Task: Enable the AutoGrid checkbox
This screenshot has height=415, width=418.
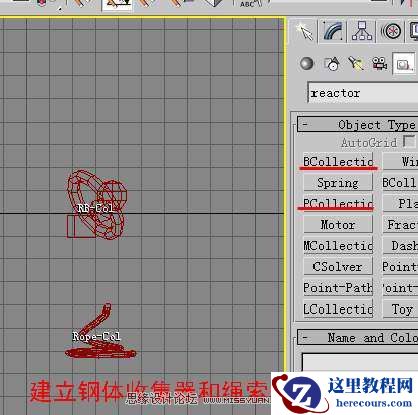Action: 409,142
